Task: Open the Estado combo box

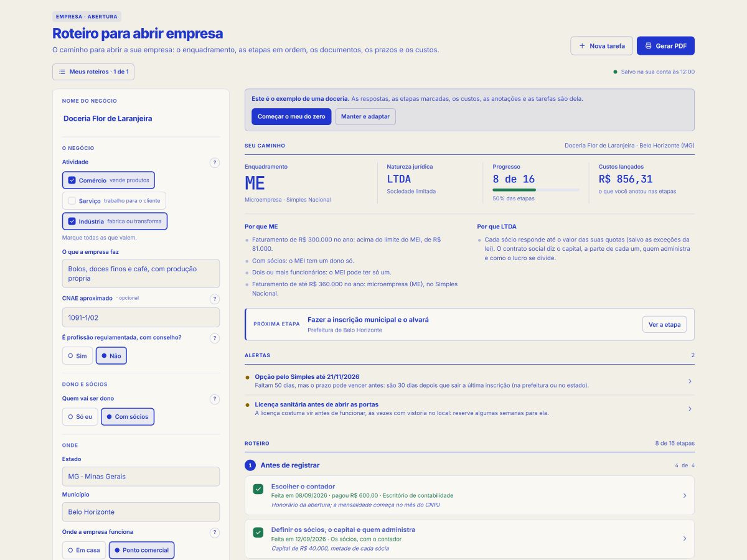Action: (x=141, y=477)
